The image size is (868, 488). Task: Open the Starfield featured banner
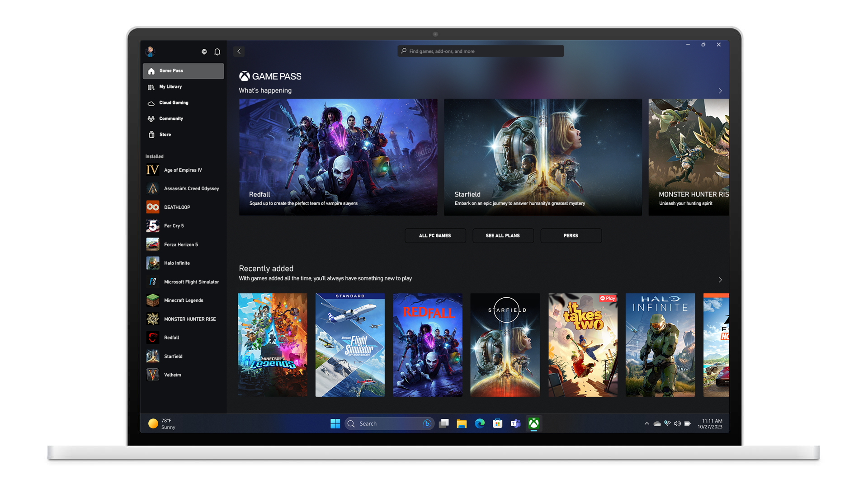coord(543,157)
